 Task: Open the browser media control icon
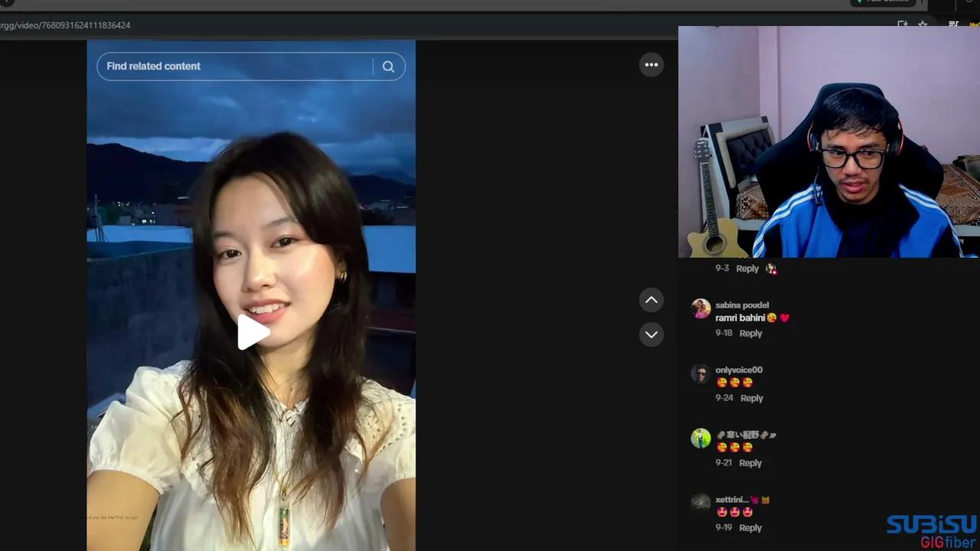tap(953, 25)
